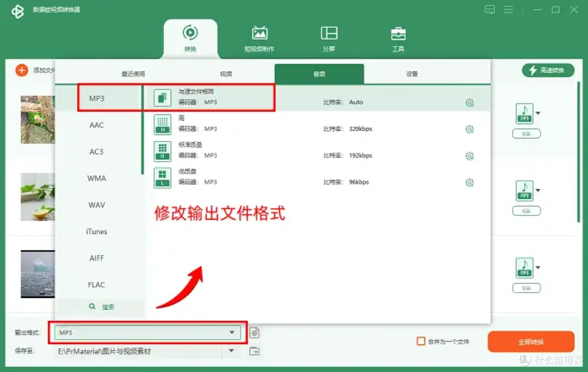Open settings gear for Auto bitrate preset

point(469,102)
